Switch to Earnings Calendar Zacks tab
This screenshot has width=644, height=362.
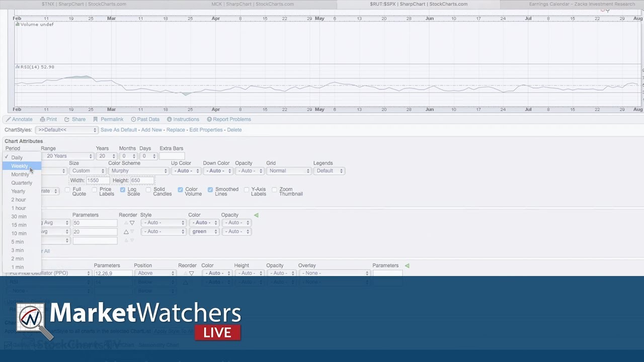pyautogui.click(x=582, y=4)
